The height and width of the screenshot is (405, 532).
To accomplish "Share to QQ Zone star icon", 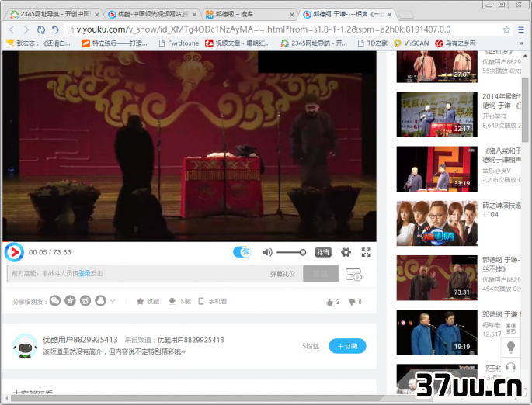I will click(x=70, y=300).
